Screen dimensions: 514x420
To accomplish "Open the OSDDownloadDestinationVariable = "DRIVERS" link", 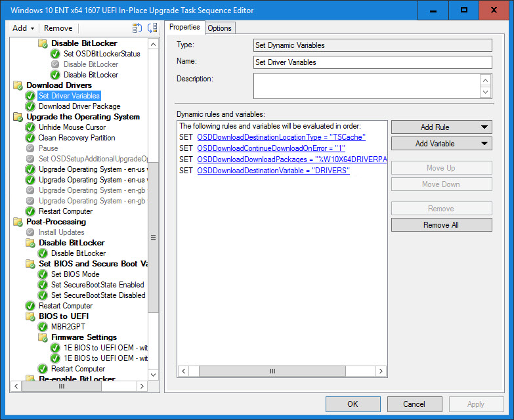I will (273, 171).
